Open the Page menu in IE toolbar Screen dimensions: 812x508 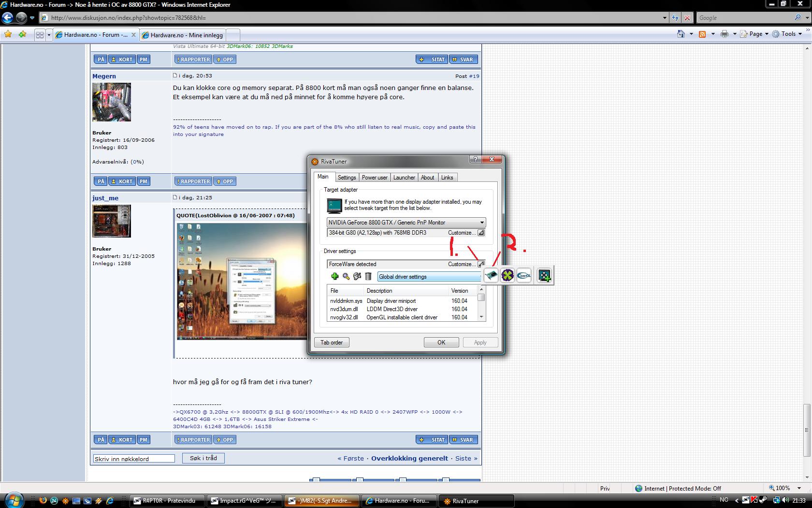pyautogui.click(x=755, y=34)
